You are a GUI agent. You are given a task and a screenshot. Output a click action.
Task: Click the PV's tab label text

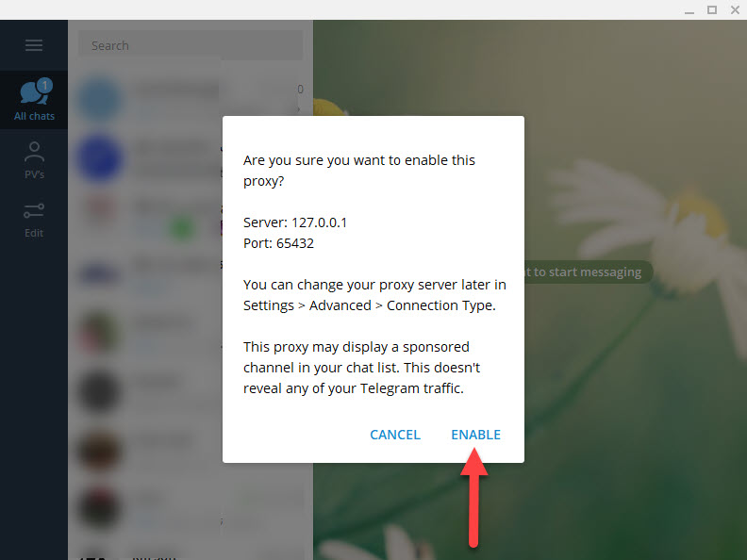pos(34,174)
